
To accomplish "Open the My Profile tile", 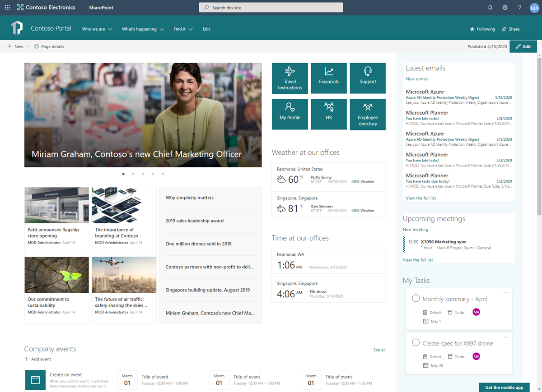I will [x=290, y=114].
